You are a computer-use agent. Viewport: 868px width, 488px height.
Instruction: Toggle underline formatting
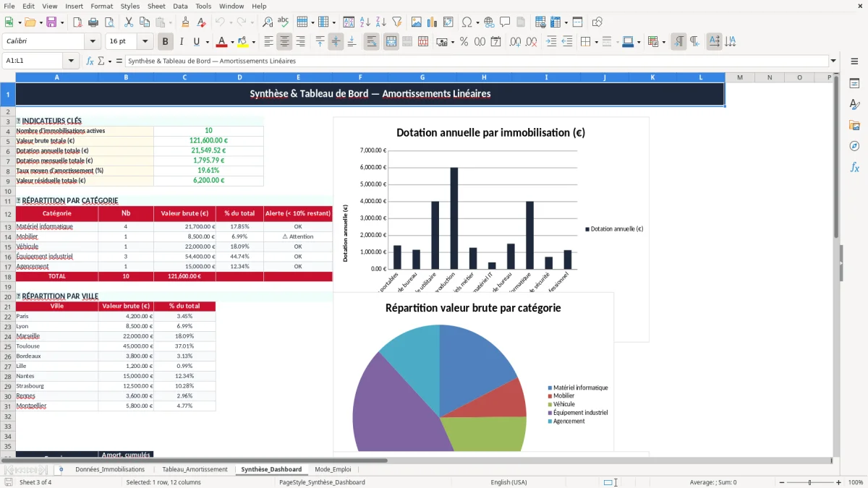tap(197, 42)
